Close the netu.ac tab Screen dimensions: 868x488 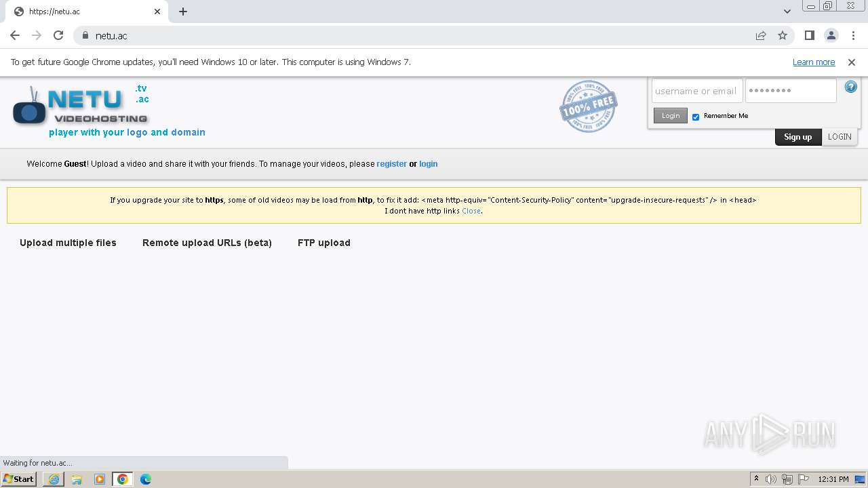pyautogui.click(x=157, y=12)
